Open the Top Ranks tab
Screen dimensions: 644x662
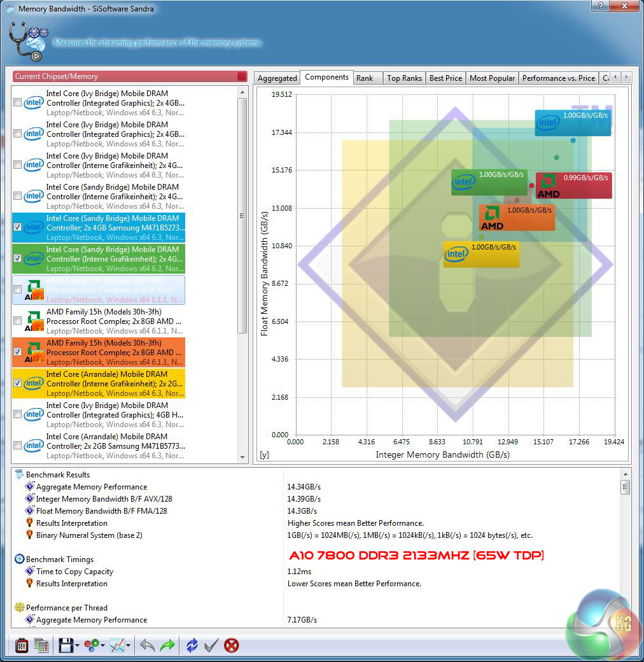click(x=404, y=78)
